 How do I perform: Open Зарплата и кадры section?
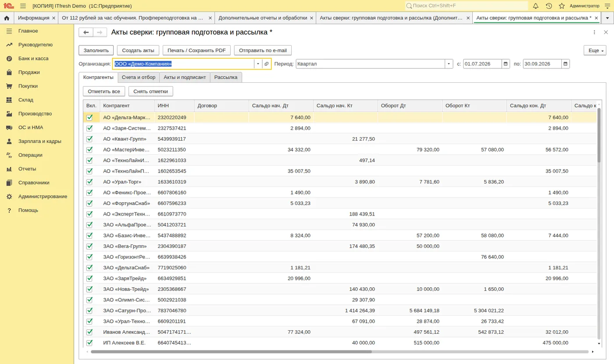(39, 141)
